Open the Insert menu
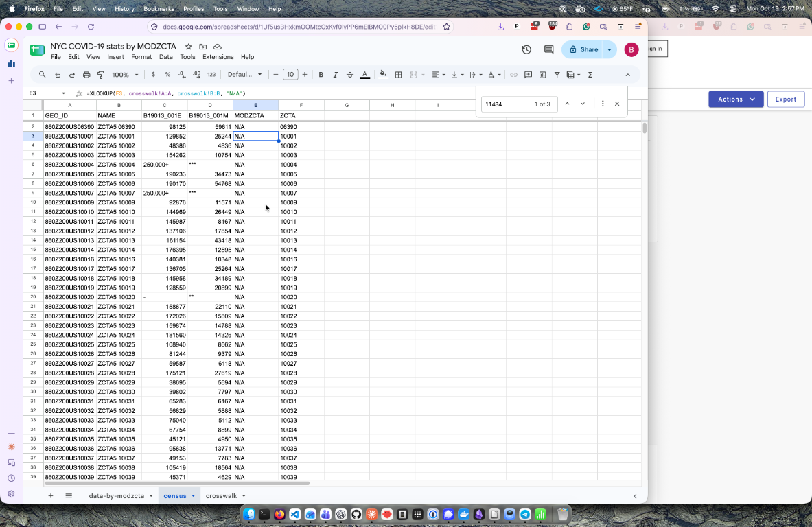Viewport: 812px width, 527px height. 115,57
